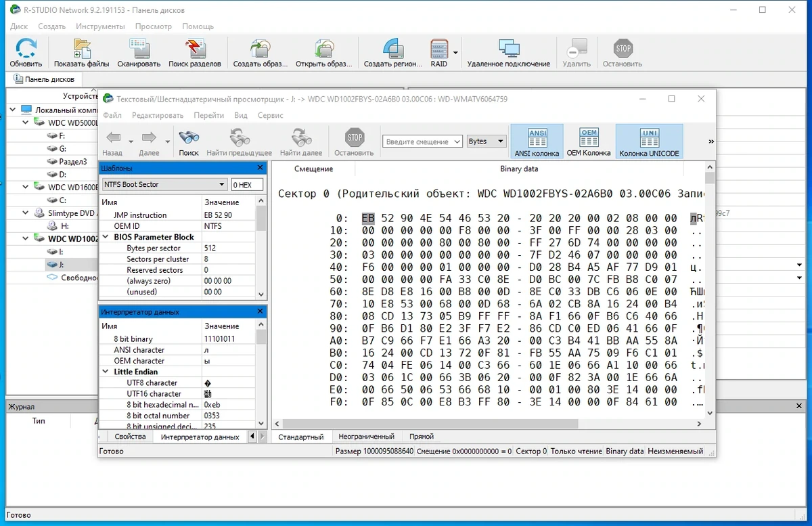Select Свободное space entry in tree

(x=72, y=278)
